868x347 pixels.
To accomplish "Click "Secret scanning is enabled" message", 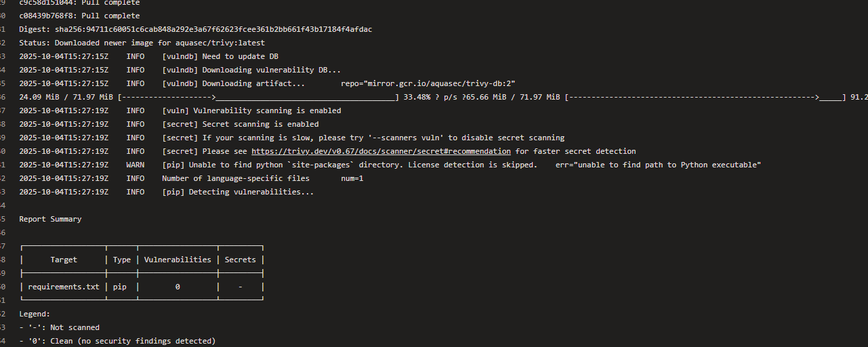I will pyautogui.click(x=260, y=124).
